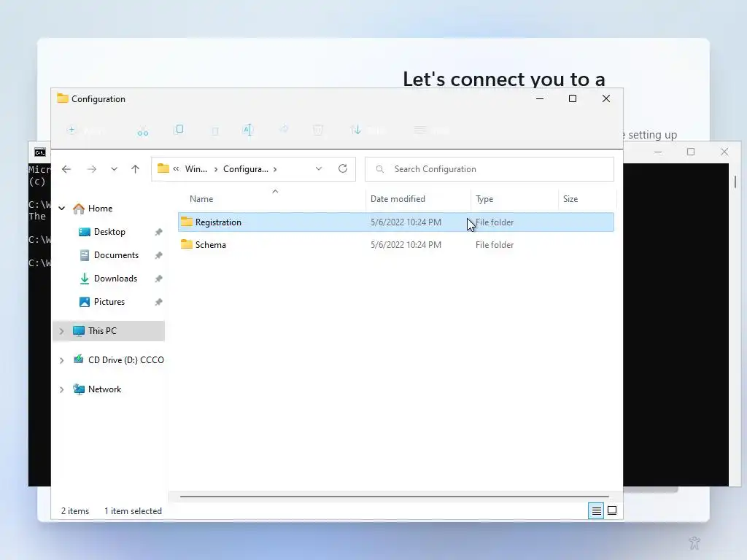Open the address bar history dropdown
This screenshot has width=747, height=560.
pyautogui.click(x=319, y=169)
